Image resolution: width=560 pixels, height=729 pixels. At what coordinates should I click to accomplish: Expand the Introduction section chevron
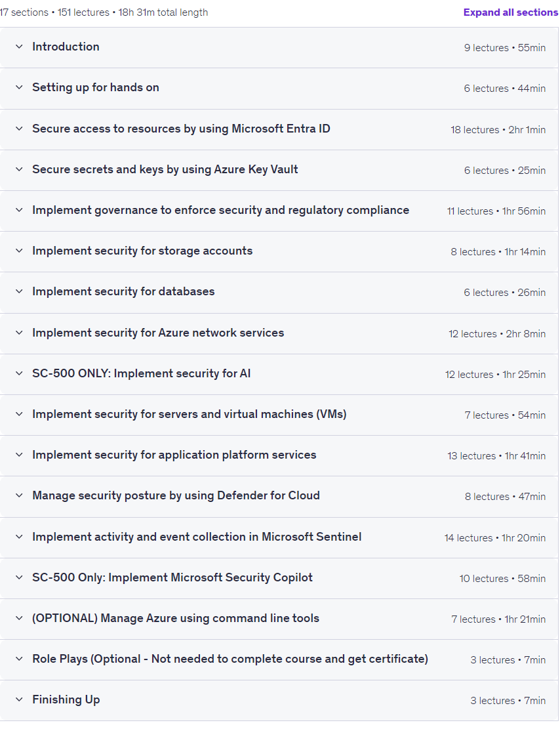(x=19, y=47)
